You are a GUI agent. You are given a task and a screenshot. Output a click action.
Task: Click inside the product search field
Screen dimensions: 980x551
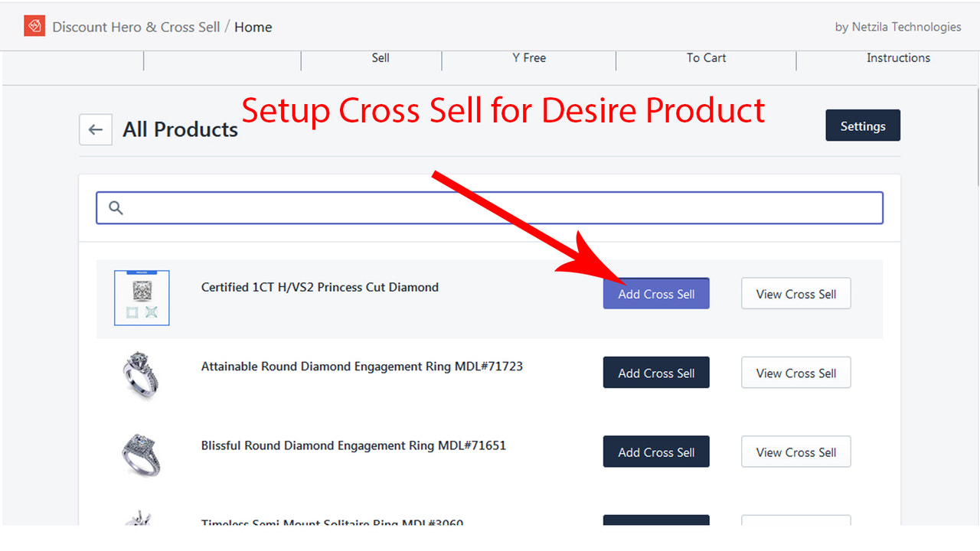pos(490,207)
